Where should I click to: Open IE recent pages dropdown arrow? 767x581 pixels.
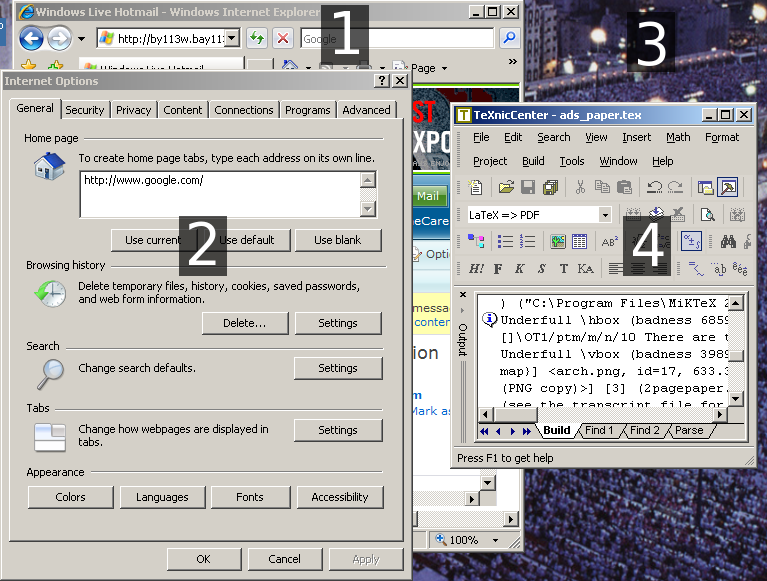pos(81,39)
